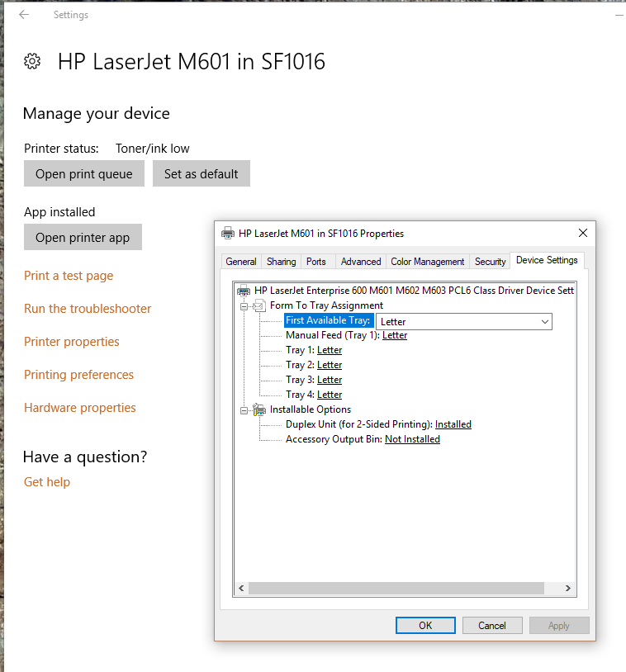Switch to the Advanced tab
The width and height of the screenshot is (626, 672).
coord(361,262)
